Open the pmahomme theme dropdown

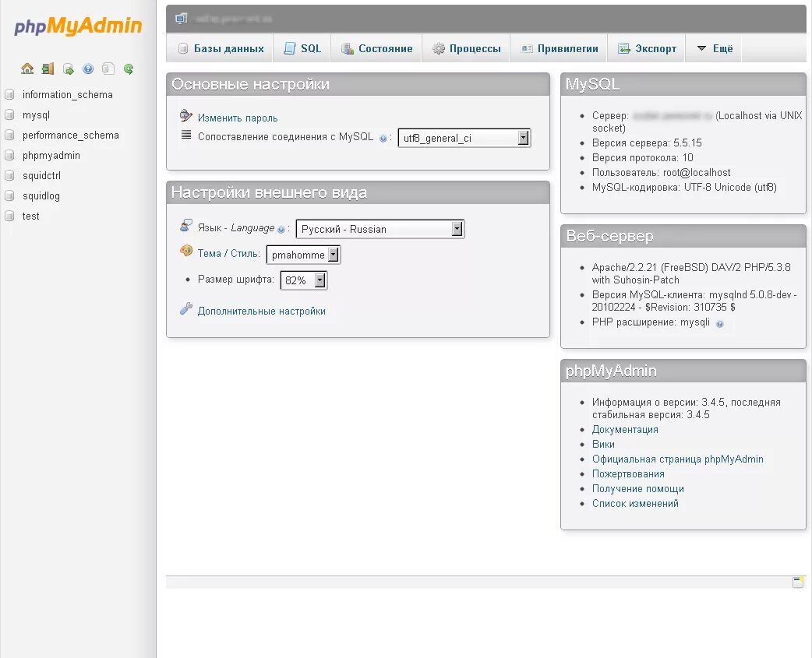pos(303,255)
